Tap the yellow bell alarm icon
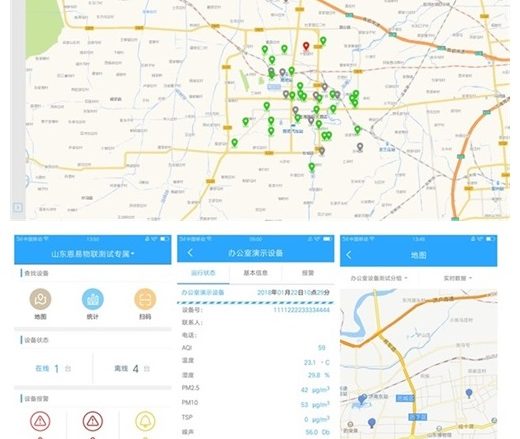 click(145, 421)
